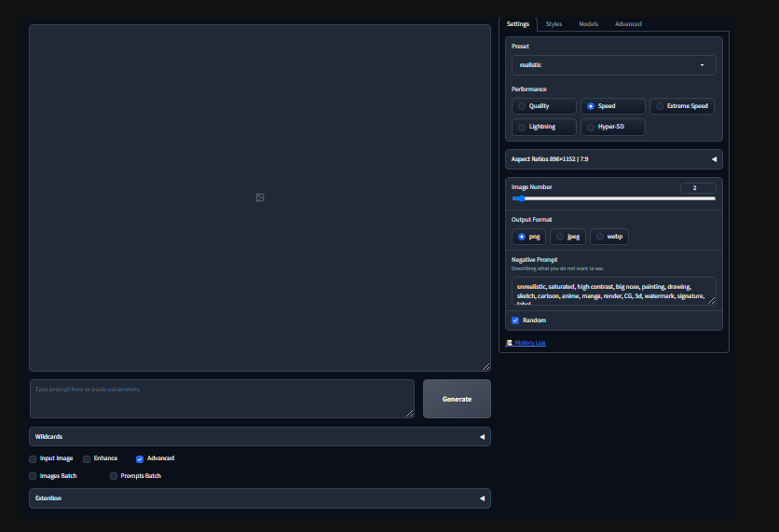This screenshot has width=779, height=532.
Task: Toggle the Random seed checkbox
Action: (515, 321)
